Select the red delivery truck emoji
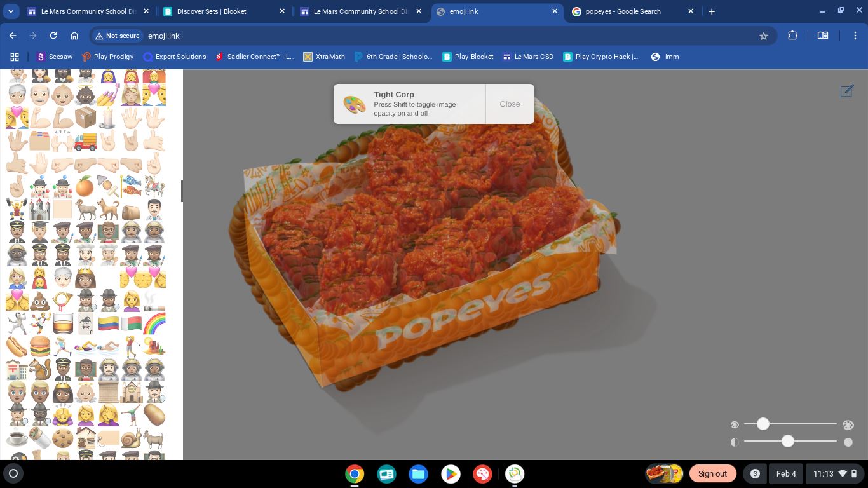Image resolution: width=868 pixels, height=488 pixels. coord(85,141)
